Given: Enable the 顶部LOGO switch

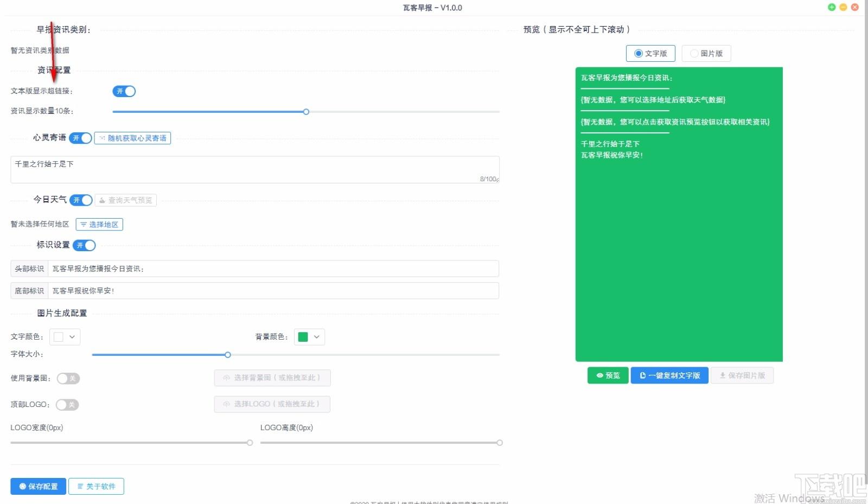Looking at the screenshot, I should tap(67, 405).
